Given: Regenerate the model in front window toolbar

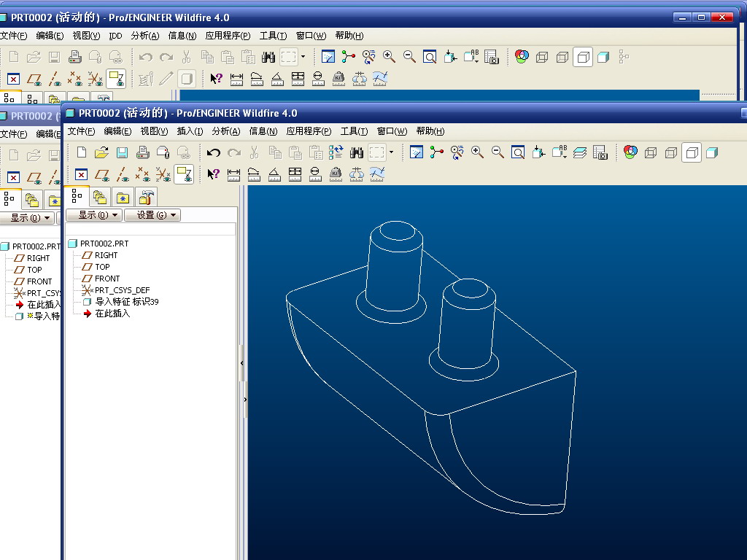Looking at the screenshot, I should pyautogui.click(x=336, y=152).
